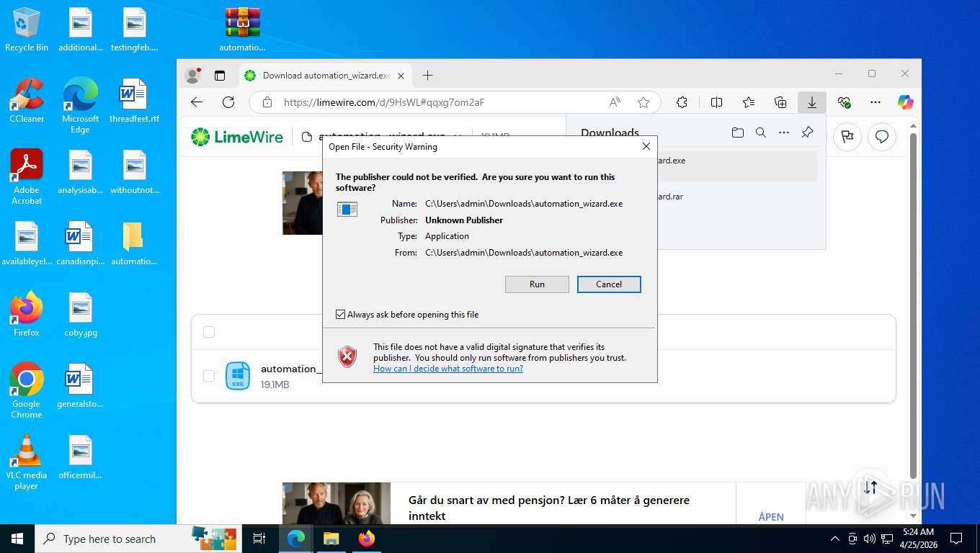Click the EXE file icon in list
This screenshot has height=553, width=980.
(x=238, y=376)
